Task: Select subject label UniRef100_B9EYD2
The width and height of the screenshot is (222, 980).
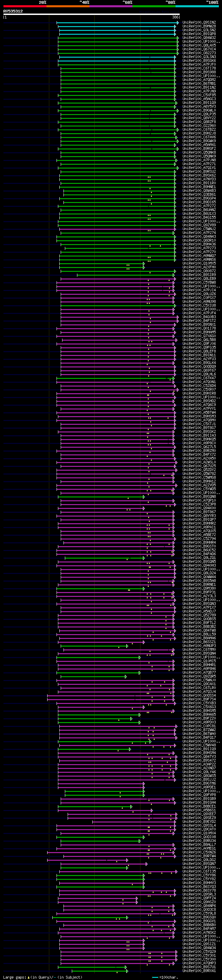Action: pos(199,821)
